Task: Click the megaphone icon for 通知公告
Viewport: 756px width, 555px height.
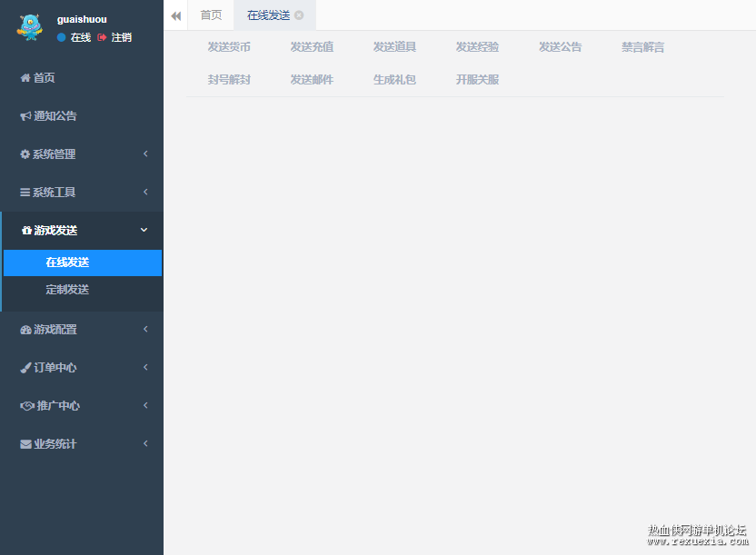Action: (x=25, y=116)
